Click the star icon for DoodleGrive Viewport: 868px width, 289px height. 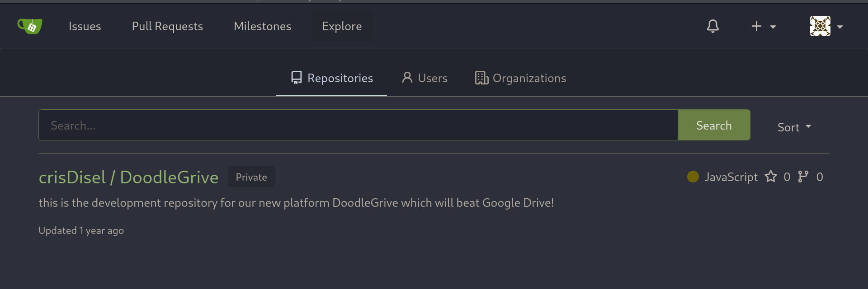coord(771,177)
